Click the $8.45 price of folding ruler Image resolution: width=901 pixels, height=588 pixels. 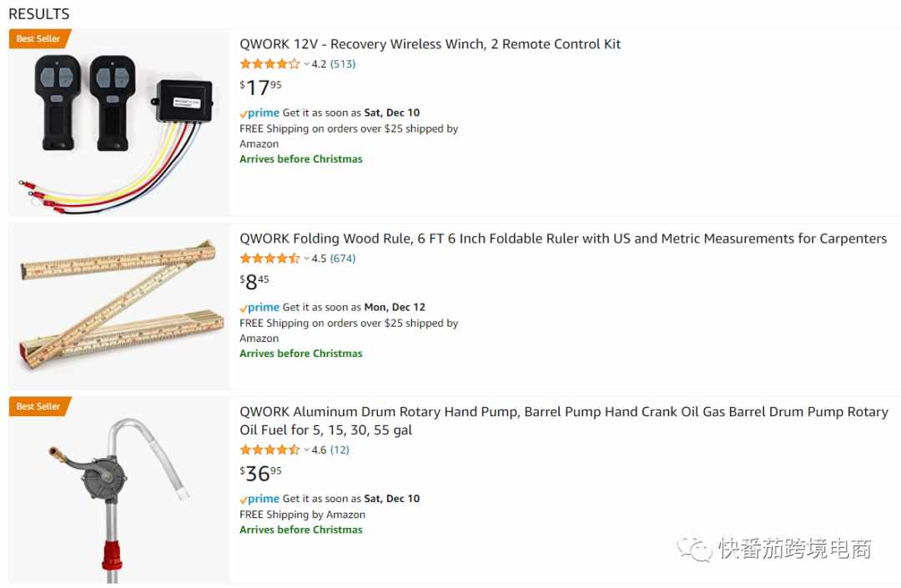[x=254, y=281]
